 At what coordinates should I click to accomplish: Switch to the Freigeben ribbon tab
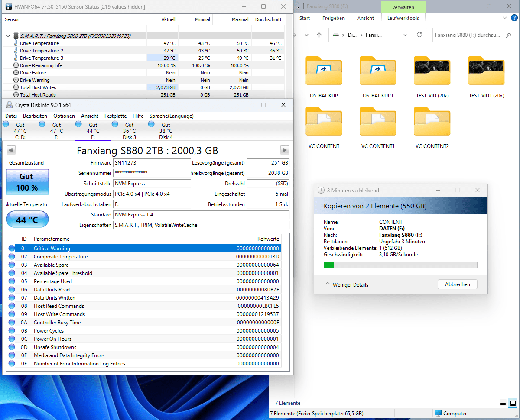[x=334, y=18]
